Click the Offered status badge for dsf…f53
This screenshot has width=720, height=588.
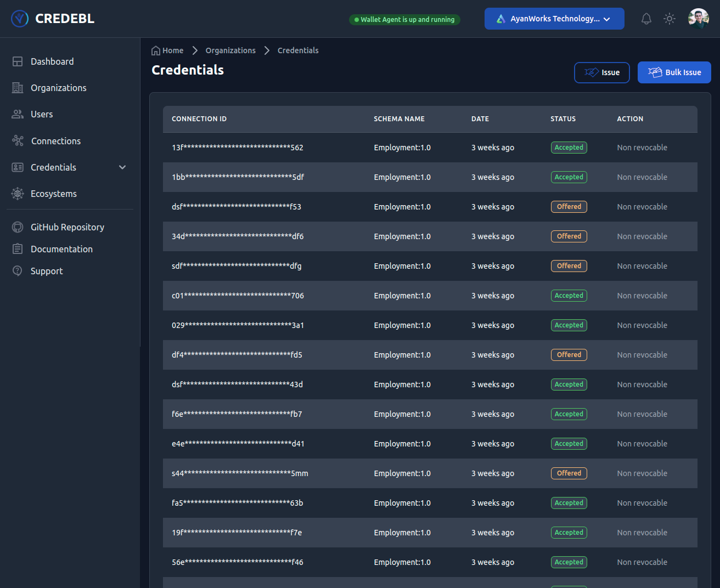(x=569, y=207)
